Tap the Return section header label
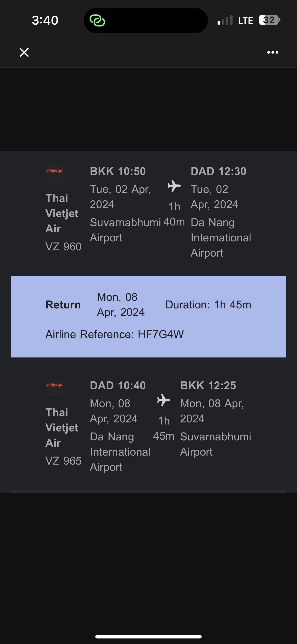 (x=63, y=305)
